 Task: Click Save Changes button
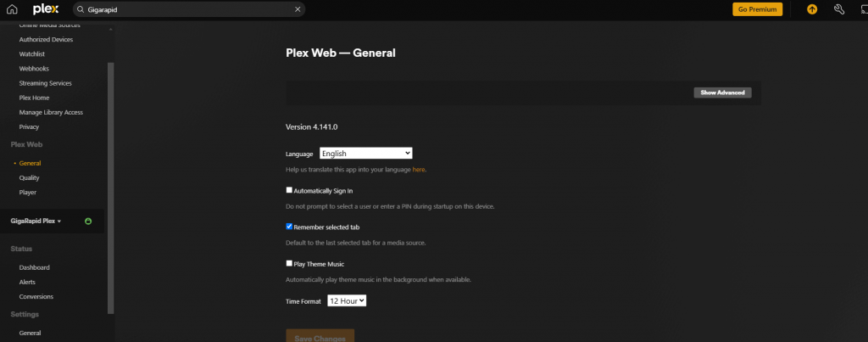(320, 336)
